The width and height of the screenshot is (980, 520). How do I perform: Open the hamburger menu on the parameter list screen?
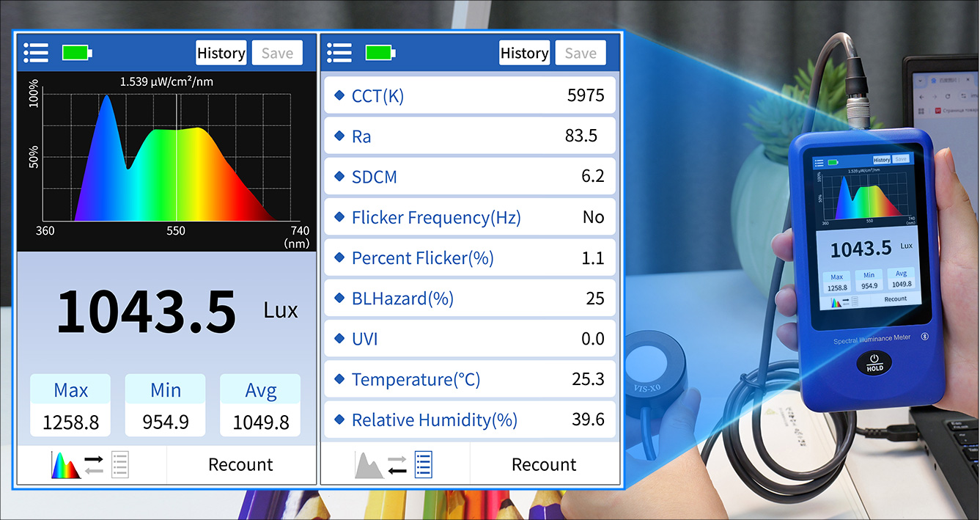click(339, 53)
